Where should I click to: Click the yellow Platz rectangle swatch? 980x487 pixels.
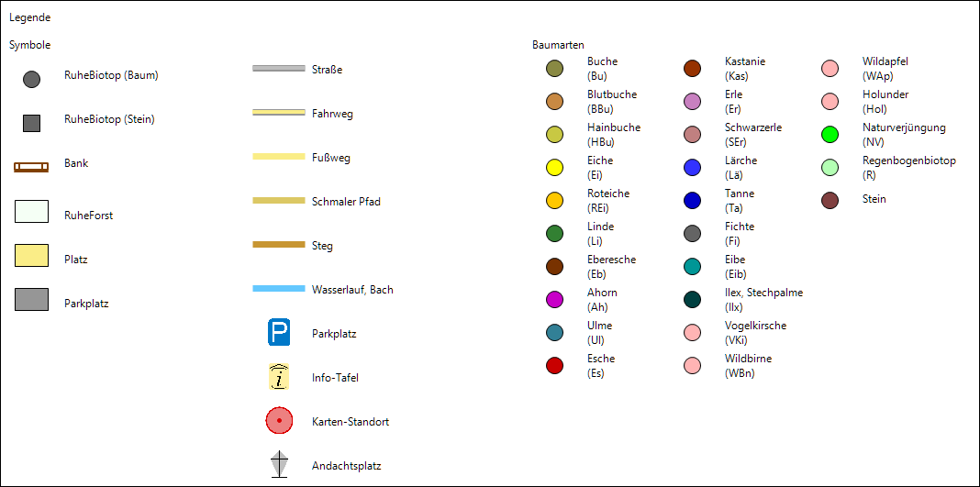(31, 256)
